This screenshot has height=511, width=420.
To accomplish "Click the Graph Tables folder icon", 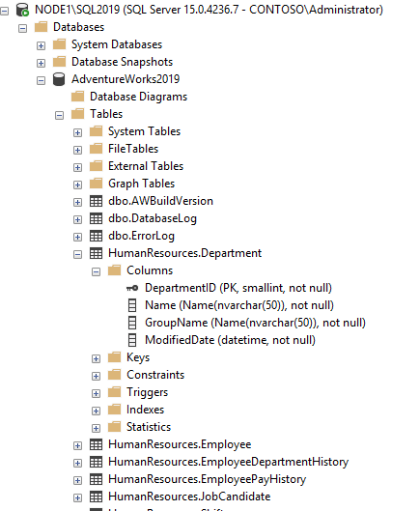I will tap(97, 184).
